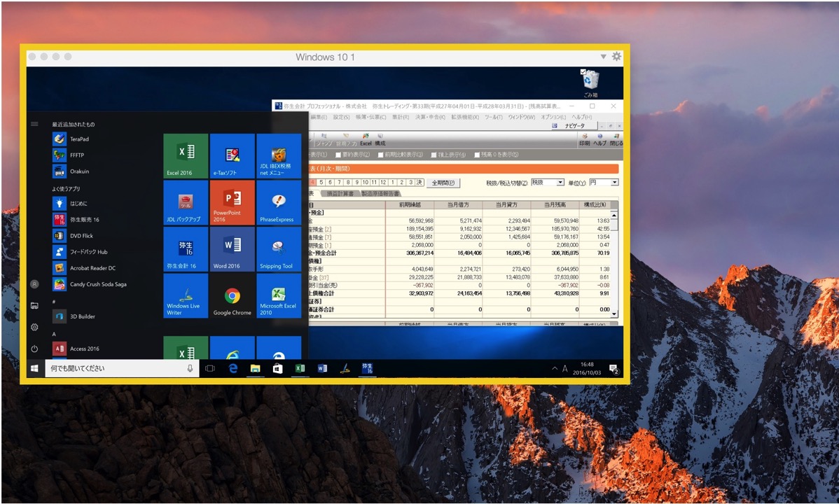Open the 税抜/税込切替 dropdown
Screen dimensions: 839x504
[x=548, y=183]
